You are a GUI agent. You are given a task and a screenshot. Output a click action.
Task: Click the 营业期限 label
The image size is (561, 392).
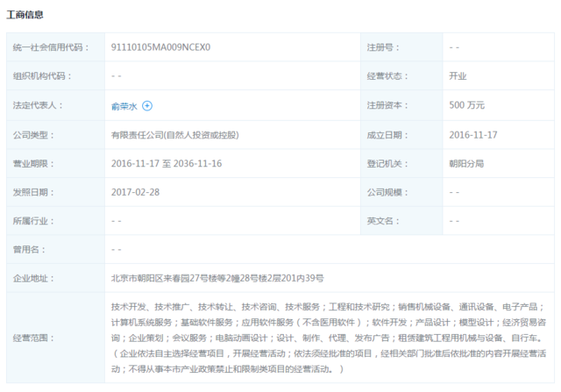[x=33, y=164]
